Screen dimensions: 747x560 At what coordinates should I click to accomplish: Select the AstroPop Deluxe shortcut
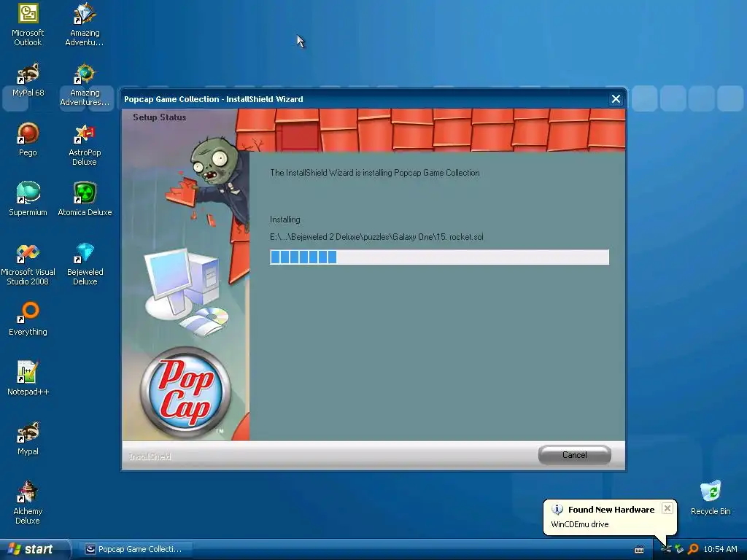click(x=85, y=144)
